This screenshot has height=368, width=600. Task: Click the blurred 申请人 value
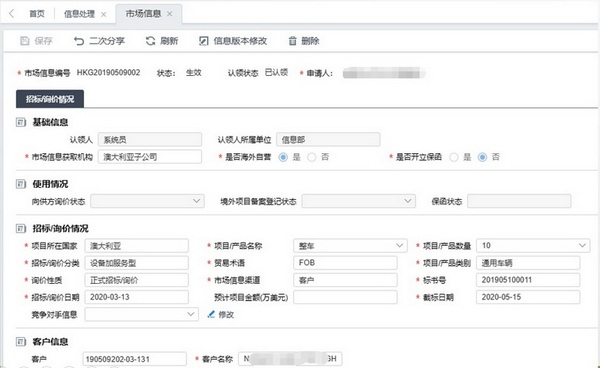(x=383, y=73)
